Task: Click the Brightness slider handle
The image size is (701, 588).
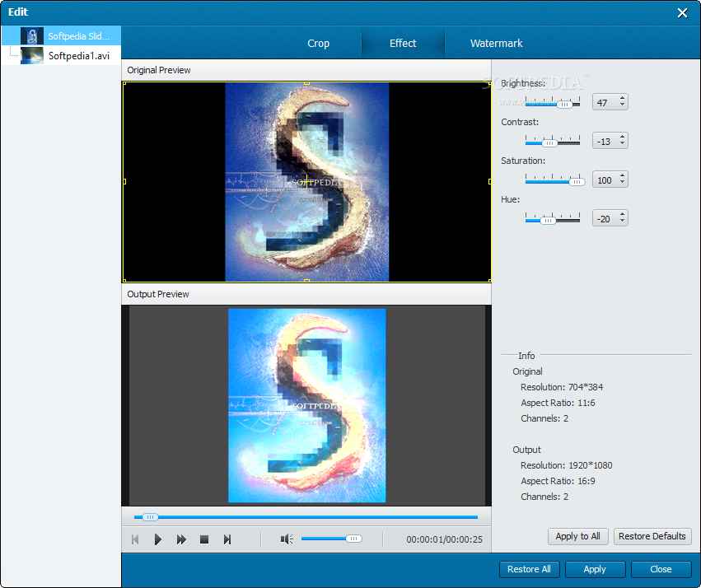Action: [x=564, y=104]
